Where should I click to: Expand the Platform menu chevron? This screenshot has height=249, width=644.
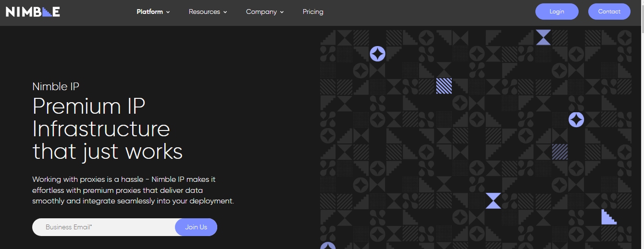[x=168, y=12]
